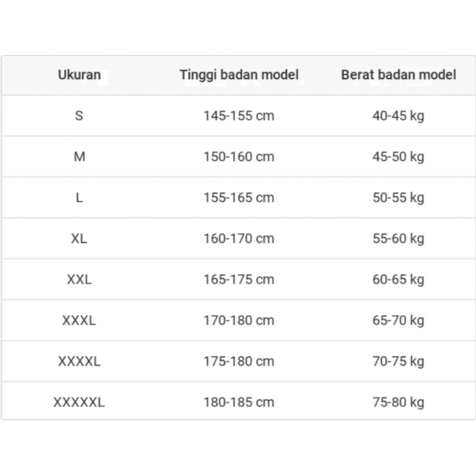This screenshot has width=476, height=476.
Task: Click the 40-45 kg weight cell
Action: point(398,115)
